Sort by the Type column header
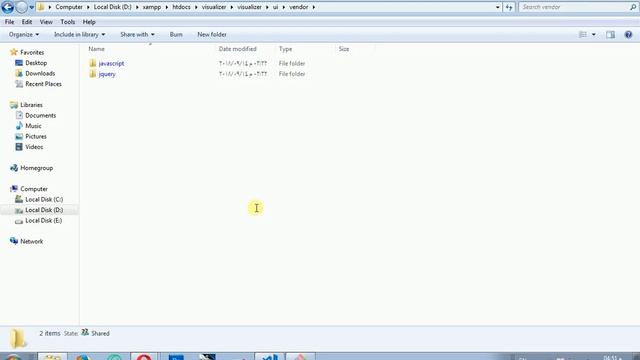 pos(285,49)
